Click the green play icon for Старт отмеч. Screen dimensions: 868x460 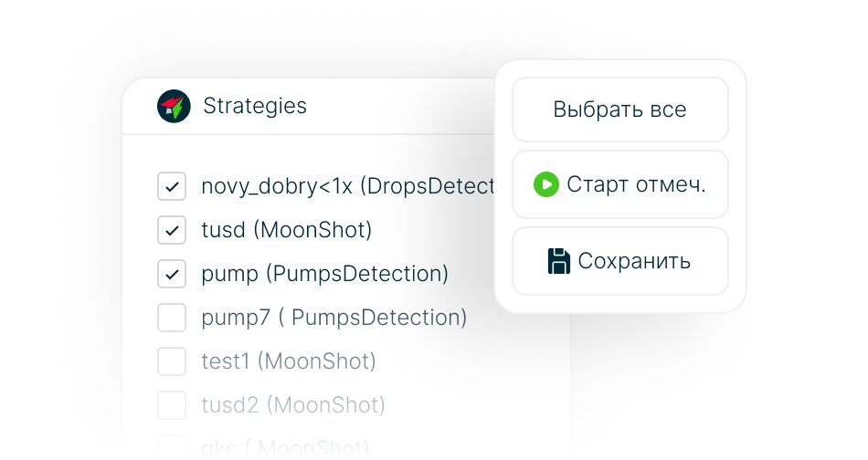pos(545,184)
